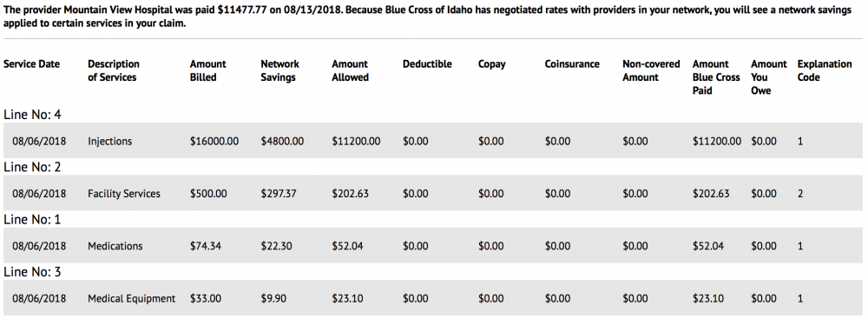Viewport: 868px width, 319px height.
Task: Click the Medications service description
Action: 115,246
